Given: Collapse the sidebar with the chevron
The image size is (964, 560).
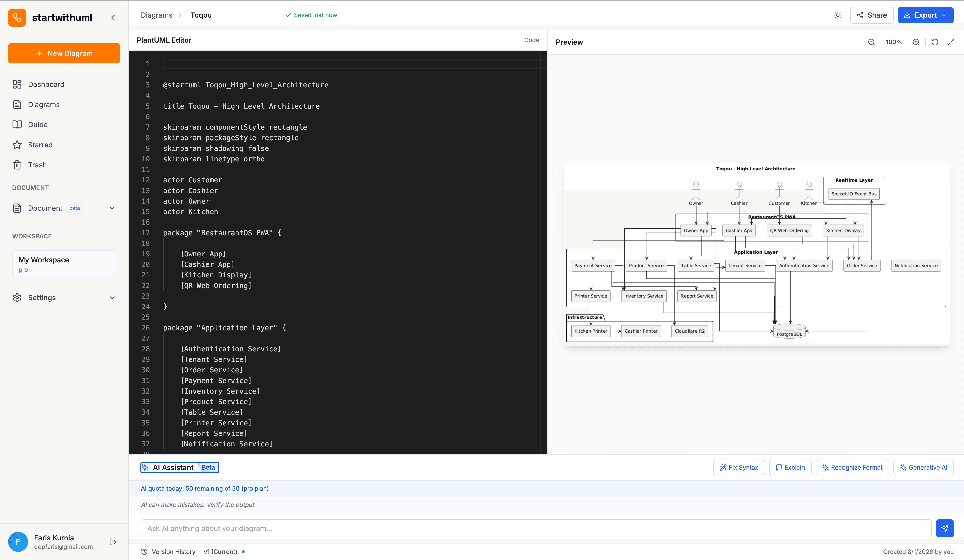Looking at the screenshot, I should 113,18.
